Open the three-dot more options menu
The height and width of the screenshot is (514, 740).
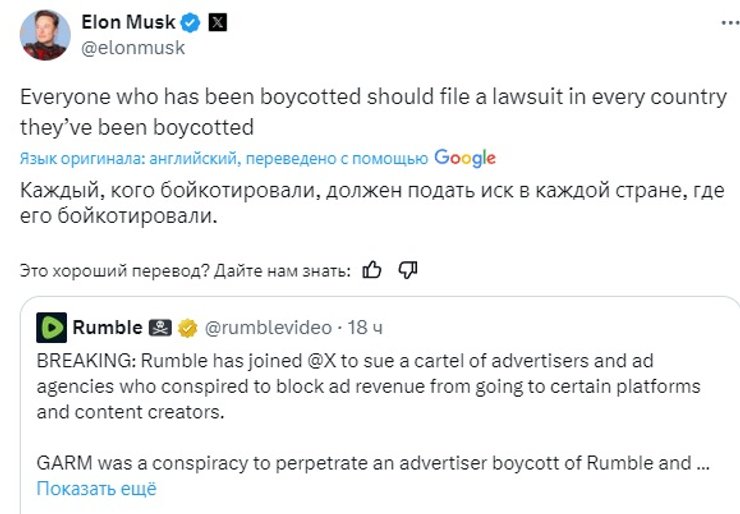point(722,22)
